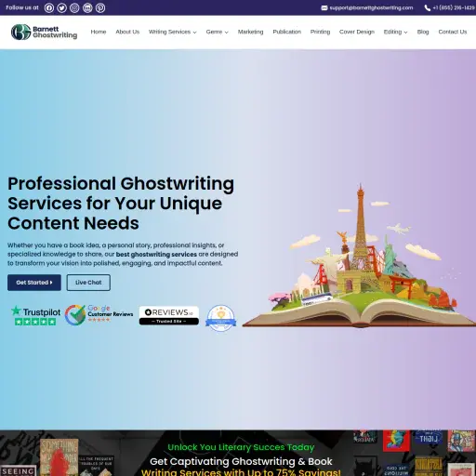Open the Pinterest social icon
476x476 pixels.
(100, 7)
